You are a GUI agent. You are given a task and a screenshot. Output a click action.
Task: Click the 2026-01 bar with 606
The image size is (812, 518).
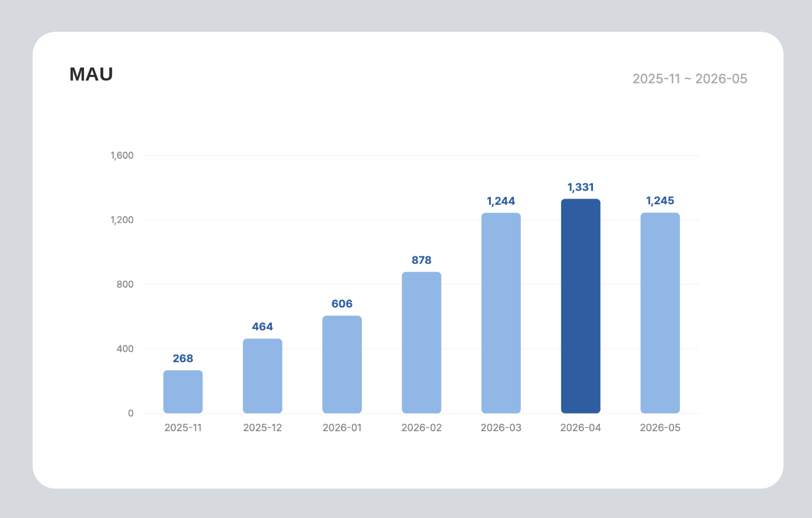tap(342, 364)
